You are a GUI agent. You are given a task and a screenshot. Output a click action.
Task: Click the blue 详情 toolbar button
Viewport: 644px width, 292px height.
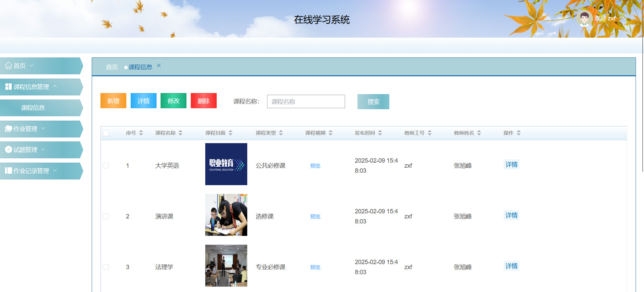pos(143,101)
